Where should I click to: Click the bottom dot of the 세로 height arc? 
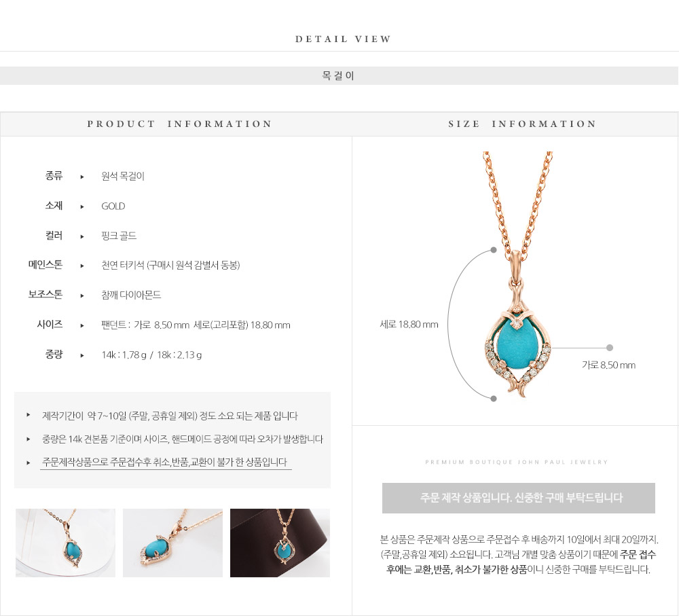493,399
